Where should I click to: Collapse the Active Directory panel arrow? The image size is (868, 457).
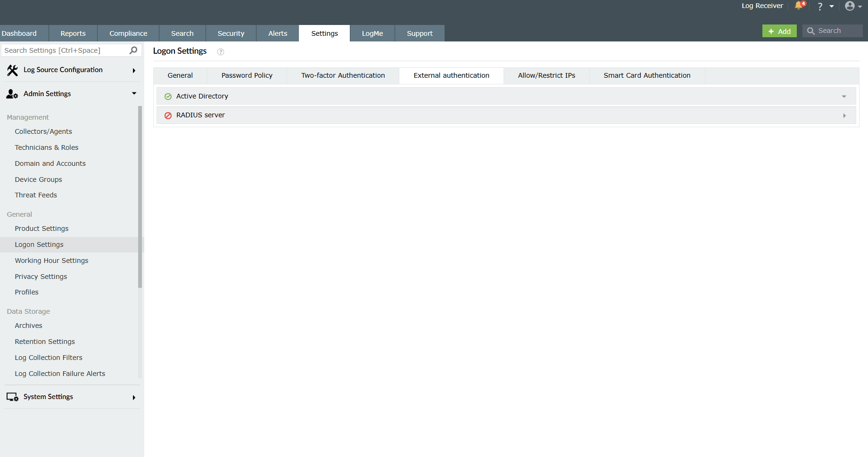tap(844, 97)
